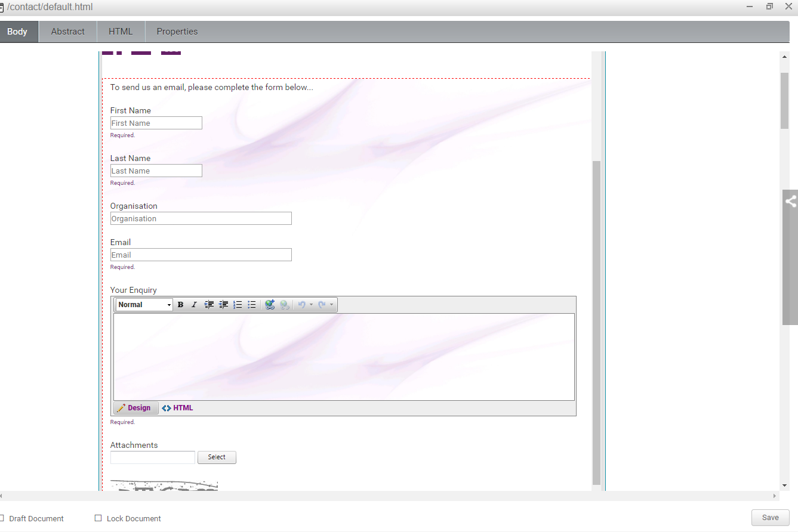Screen dimensions: 798x532
Task: Enable the Lock Document checkbox
Action: (x=98, y=518)
